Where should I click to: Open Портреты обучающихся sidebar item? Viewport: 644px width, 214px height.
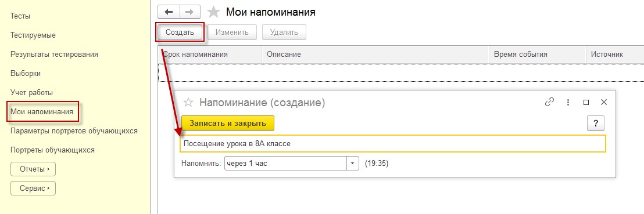(52, 150)
